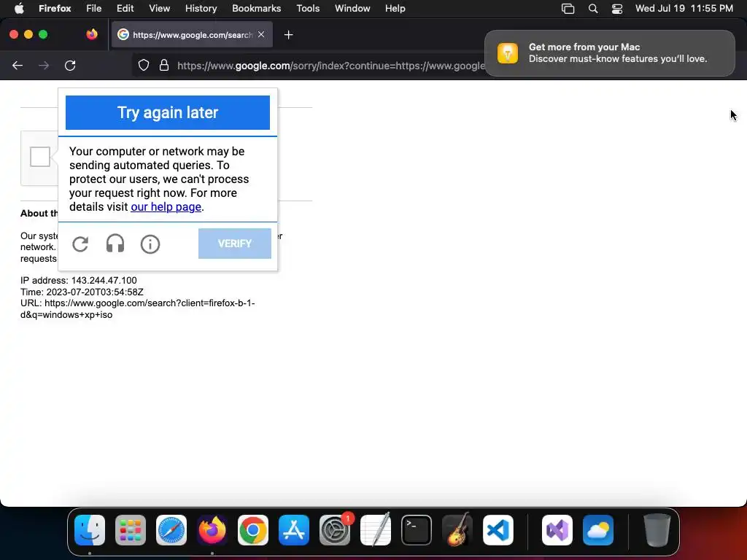Select the google.com/search tab
Viewport: 747px width, 560px height.
(x=192, y=34)
